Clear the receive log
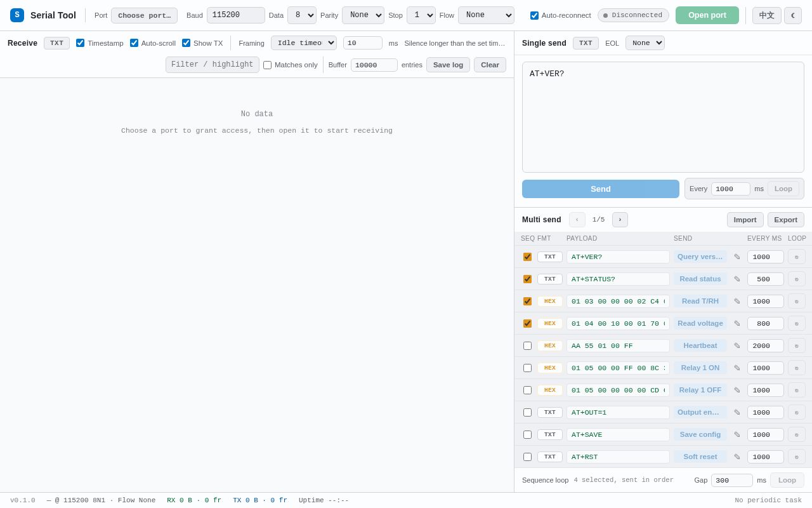The image size is (812, 508). 490,65
